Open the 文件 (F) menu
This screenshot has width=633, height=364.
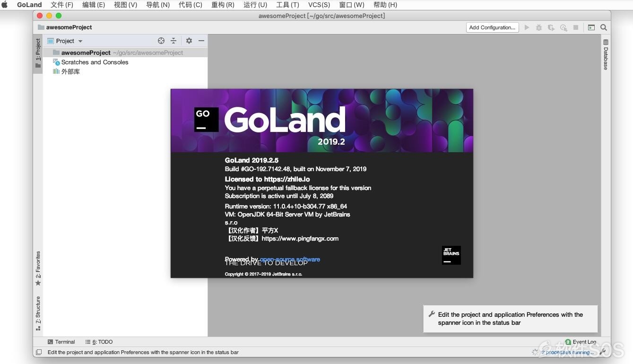coord(62,5)
